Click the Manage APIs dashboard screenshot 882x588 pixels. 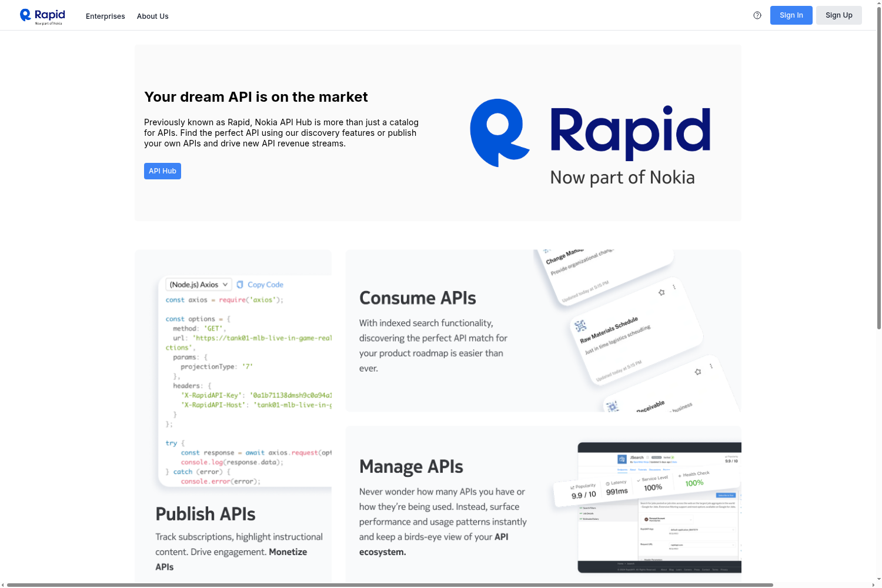pyautogui.click(x=647, y=507)
